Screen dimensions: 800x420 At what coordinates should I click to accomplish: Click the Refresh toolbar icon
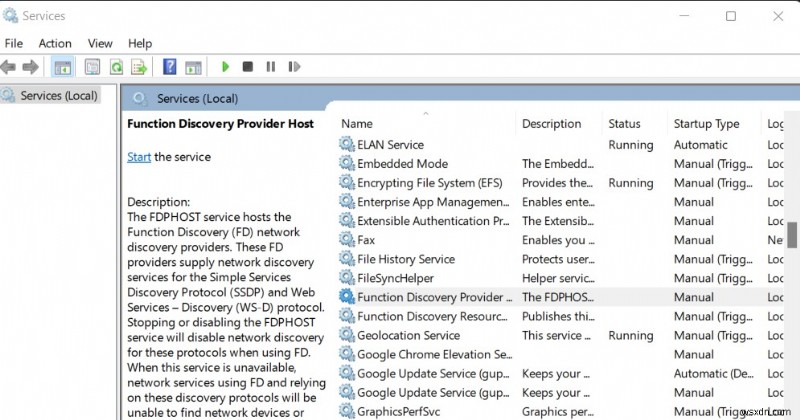point(116,67)
